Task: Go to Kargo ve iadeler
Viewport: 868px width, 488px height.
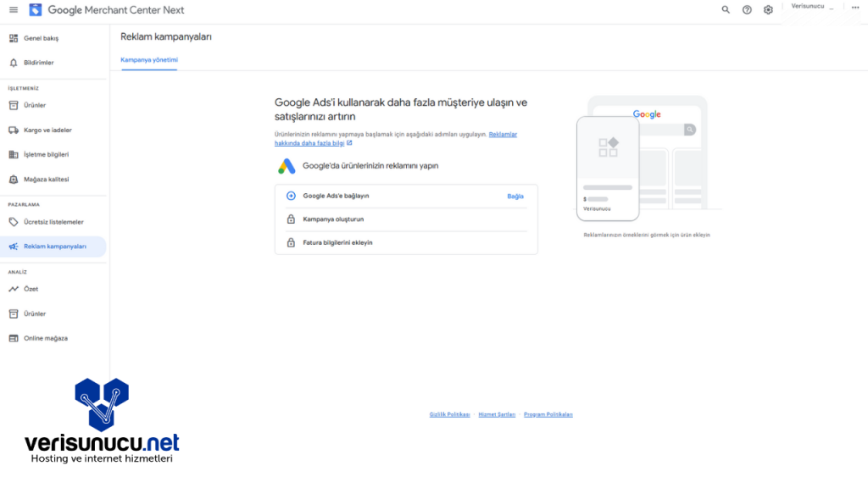Action: coord(53,130)
